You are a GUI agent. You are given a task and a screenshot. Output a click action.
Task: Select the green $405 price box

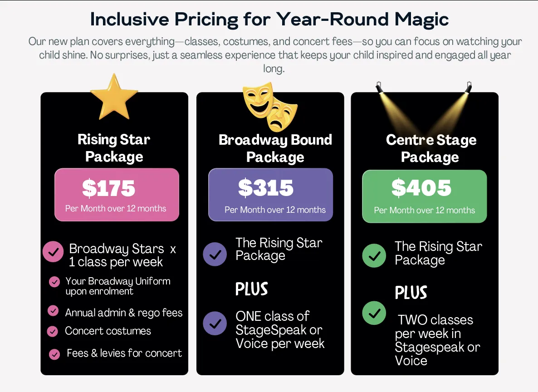tap(424, 196)
